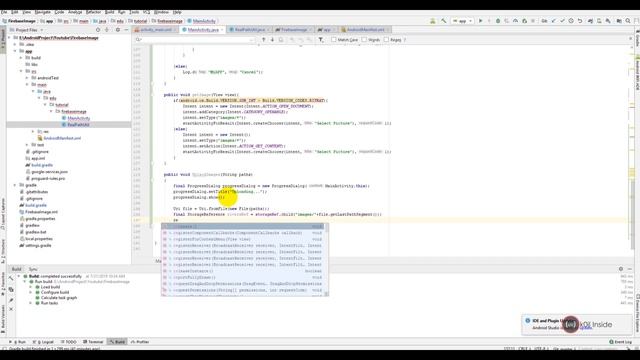Open the Logcat tool window
Screen dimensions: 640x360
coord(43,342)
